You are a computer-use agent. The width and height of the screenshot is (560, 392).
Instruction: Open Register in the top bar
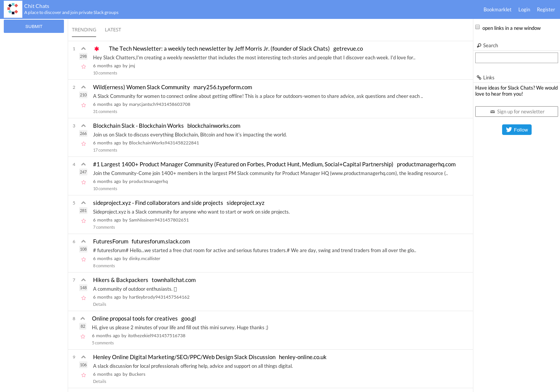546,9
